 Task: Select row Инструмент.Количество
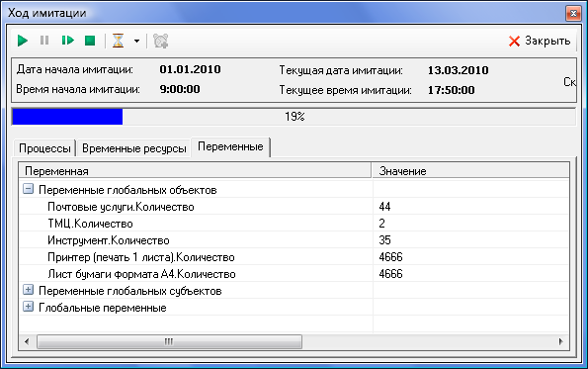(294, 240)
